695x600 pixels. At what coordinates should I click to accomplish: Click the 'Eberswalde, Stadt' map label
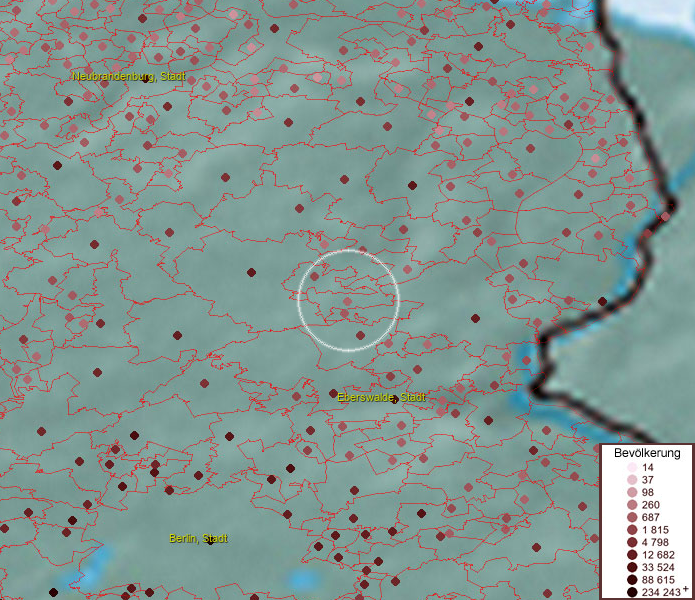point(381,397)
